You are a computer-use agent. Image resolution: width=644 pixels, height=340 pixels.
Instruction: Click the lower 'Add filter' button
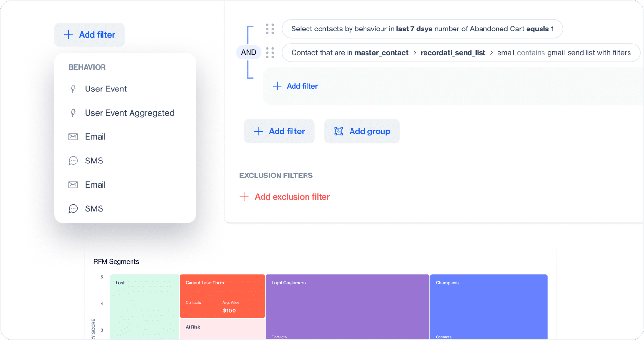(x=279, y=131)
